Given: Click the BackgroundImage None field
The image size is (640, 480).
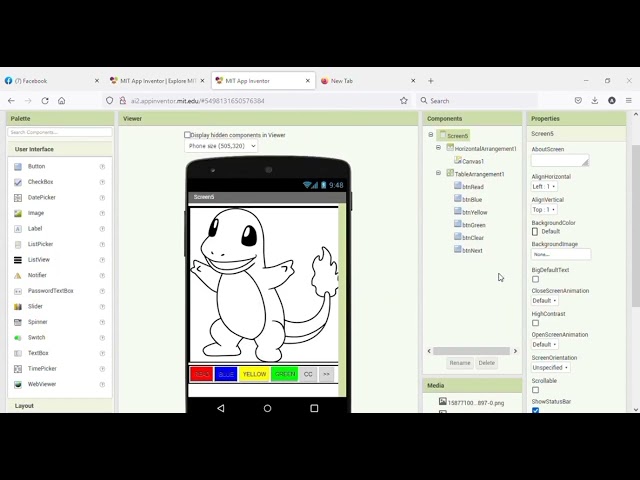Looking at the screenshot, I should click(x=561, y=254).
